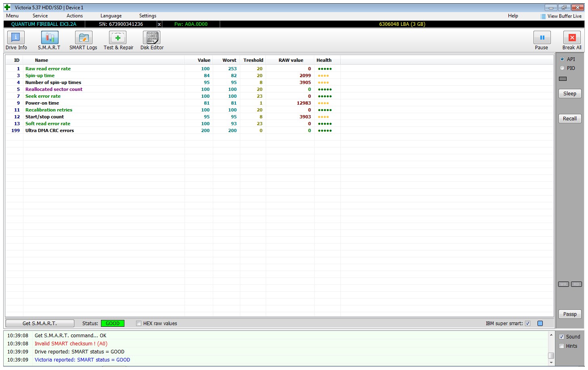588x370 pixels.
Task: Click the Sleep button
Action: click(x=570, y=93)
